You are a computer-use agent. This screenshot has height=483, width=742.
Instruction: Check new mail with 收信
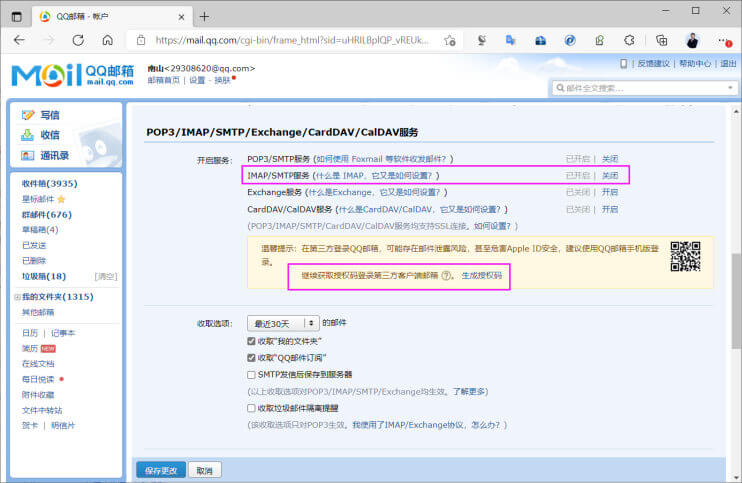(50, 135)
